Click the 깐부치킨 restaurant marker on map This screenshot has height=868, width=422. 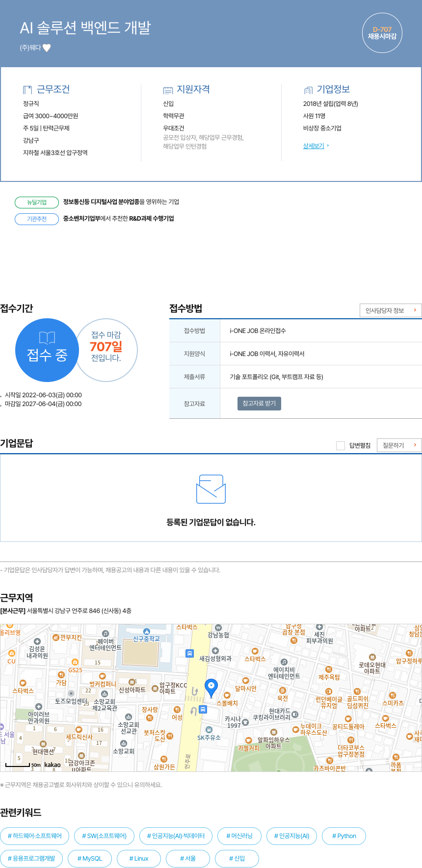(56, 637)
